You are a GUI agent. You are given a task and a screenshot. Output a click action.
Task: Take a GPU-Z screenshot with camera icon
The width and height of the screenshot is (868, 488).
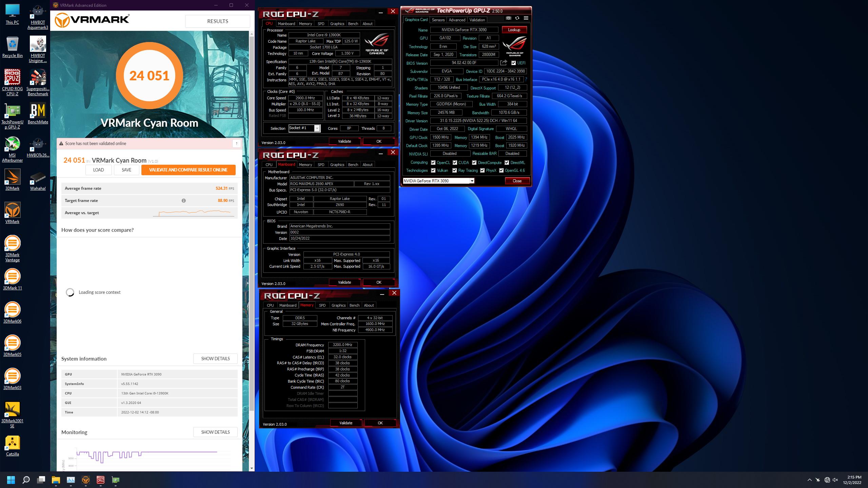click(508, 18)
